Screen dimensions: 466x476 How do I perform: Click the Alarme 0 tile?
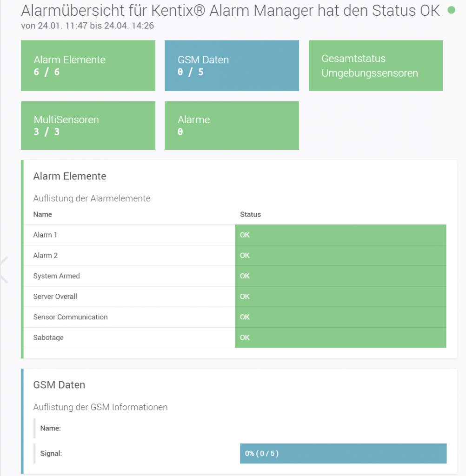[x=232, y=126]
